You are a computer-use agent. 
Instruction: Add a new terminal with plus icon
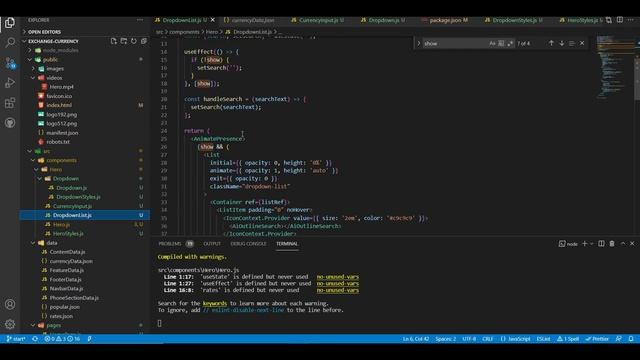[x=584, y=244]
